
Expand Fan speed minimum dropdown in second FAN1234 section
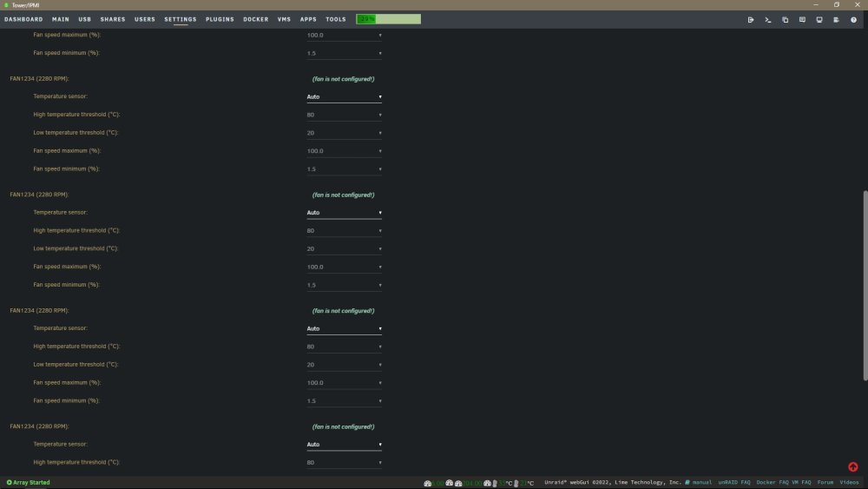[344, 285]
